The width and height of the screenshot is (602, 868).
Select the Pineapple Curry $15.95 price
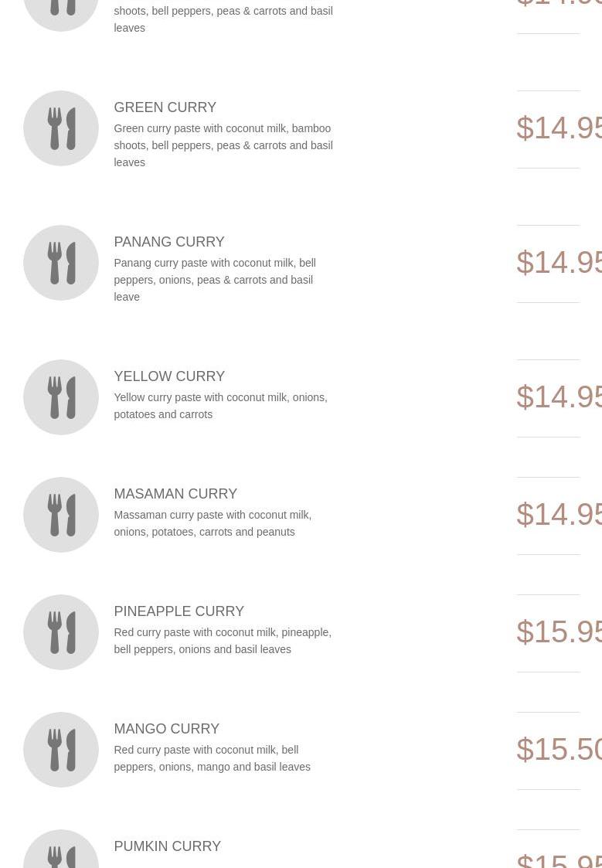click(x=559, y=632)
